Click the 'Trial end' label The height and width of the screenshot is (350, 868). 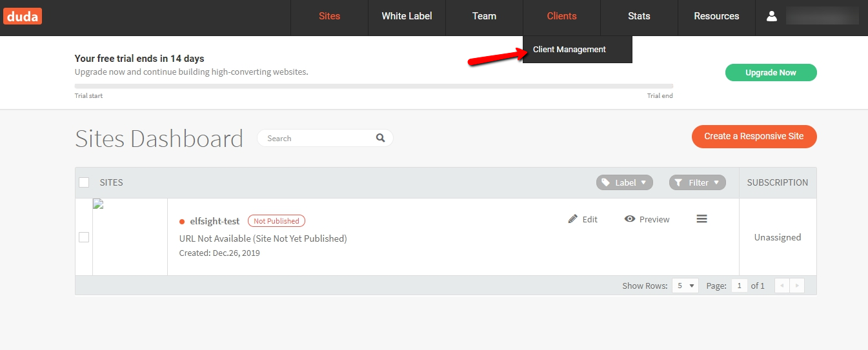660,96
